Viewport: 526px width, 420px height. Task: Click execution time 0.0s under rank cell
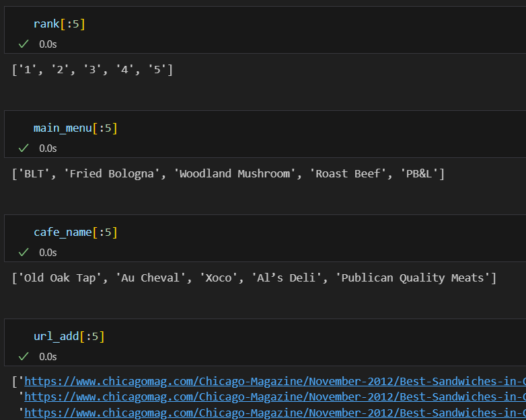point(48,44)
